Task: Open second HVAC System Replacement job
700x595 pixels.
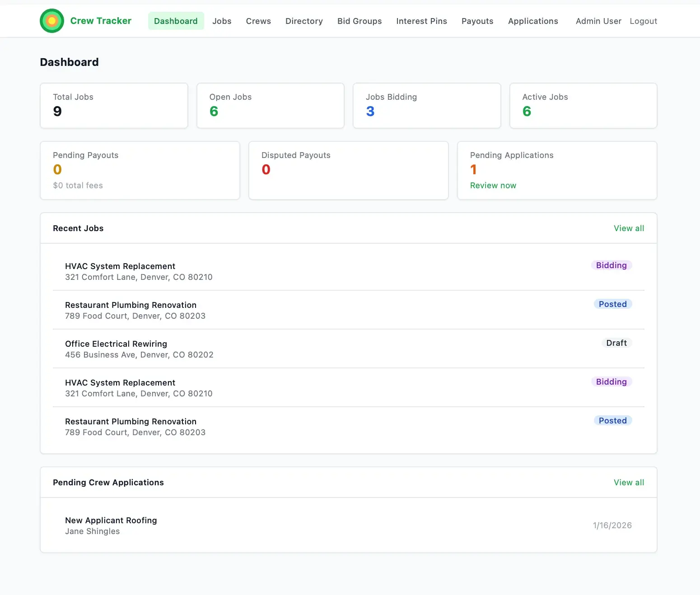Action: [x=349, y=388]
